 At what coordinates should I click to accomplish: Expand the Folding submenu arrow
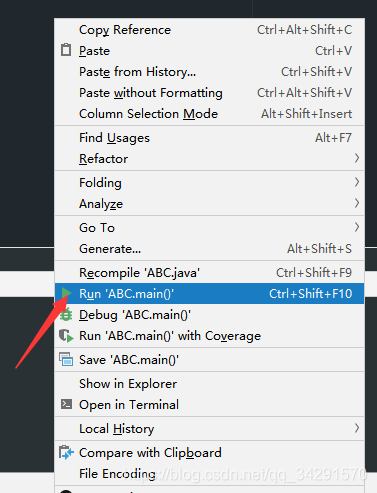pos(357,182)
